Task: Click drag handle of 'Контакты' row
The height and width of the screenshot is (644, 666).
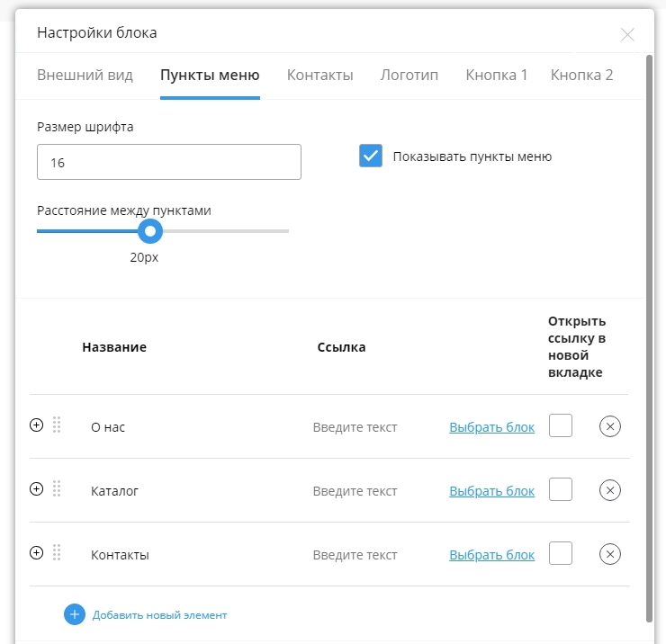Action: tap(57, 553)
